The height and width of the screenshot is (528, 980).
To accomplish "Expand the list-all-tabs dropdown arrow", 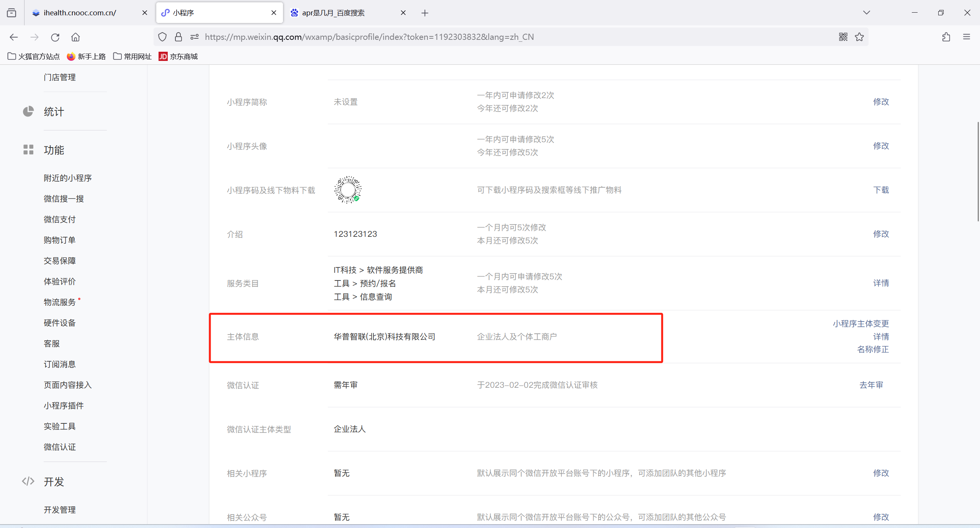I will coord(867,13).
